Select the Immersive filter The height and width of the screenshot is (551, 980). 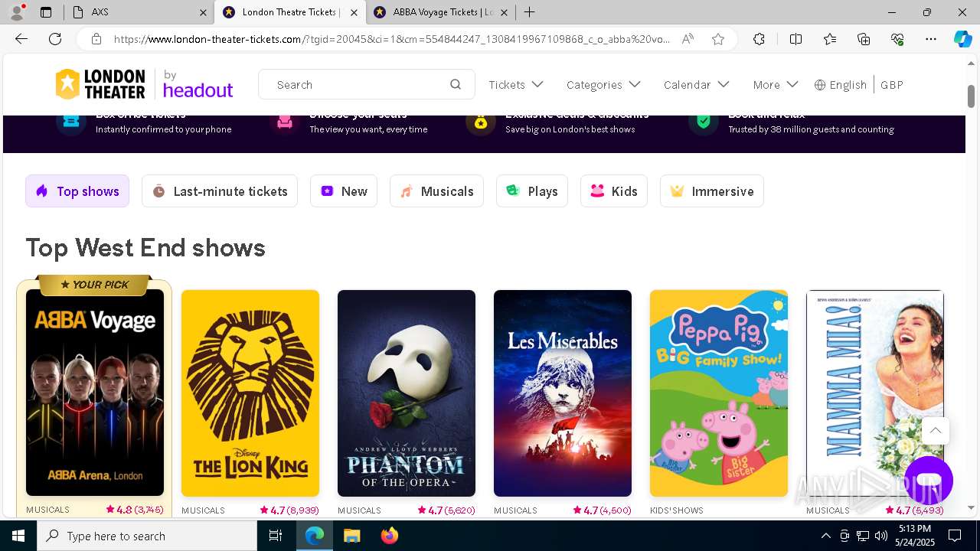pos(712,191)
